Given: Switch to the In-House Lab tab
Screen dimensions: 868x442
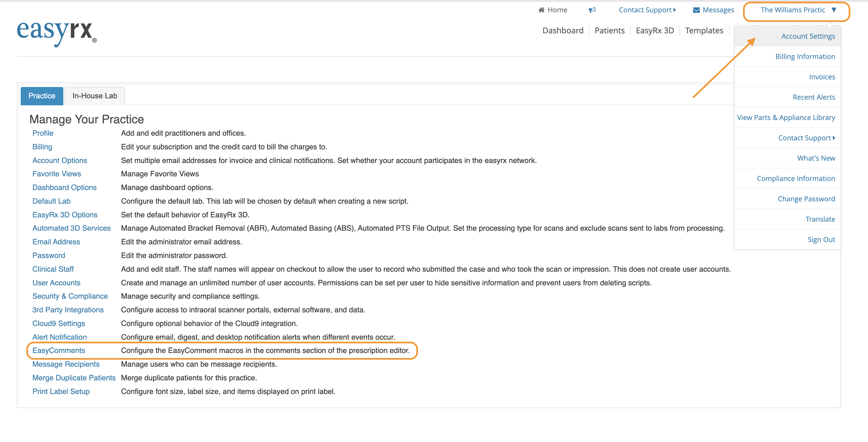Looking at the screenshot, I should pos(95,96).
